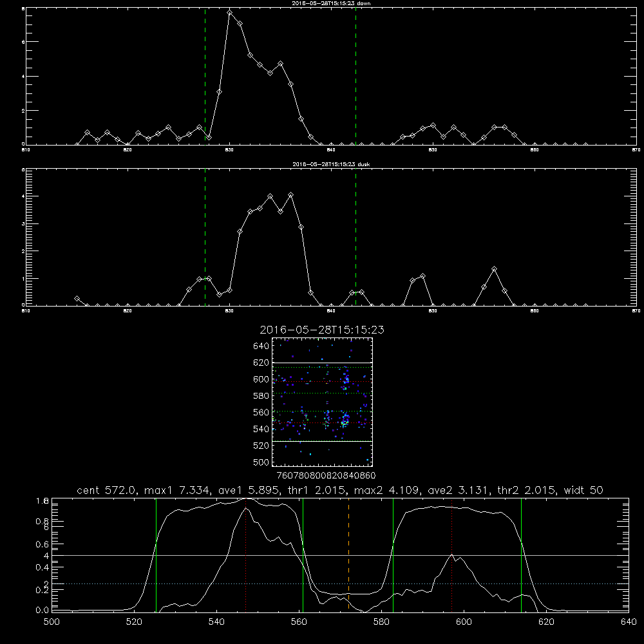Screen dimensions: 644x644
Task: Click the orange dashed center line in bottom plot
Action: click(348, 554)
